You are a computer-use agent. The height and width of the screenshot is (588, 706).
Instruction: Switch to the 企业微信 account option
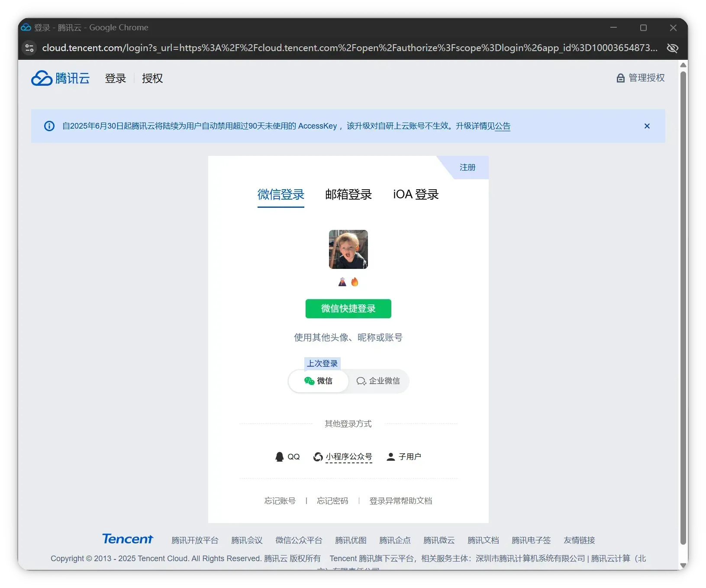click(378, 381)
